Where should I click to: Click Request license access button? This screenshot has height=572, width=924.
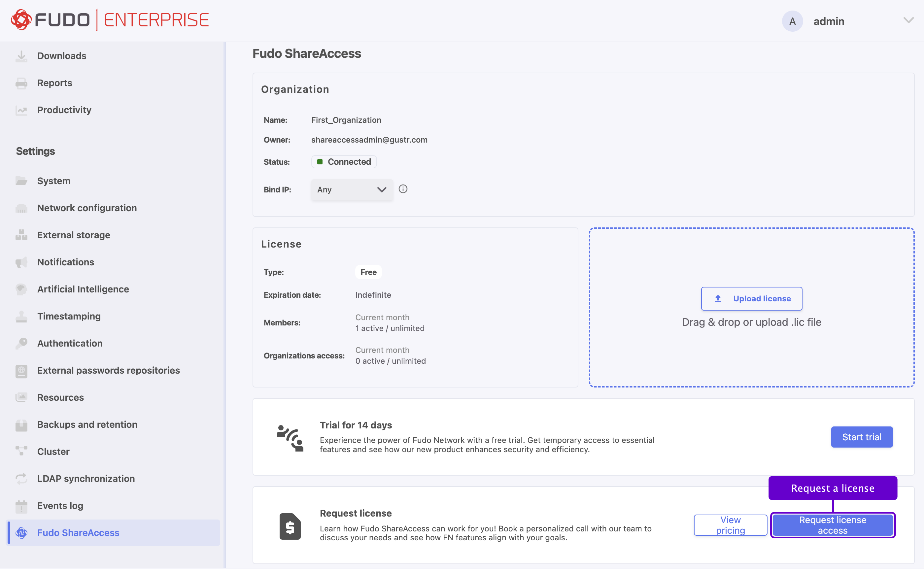[x=833, y=525]
